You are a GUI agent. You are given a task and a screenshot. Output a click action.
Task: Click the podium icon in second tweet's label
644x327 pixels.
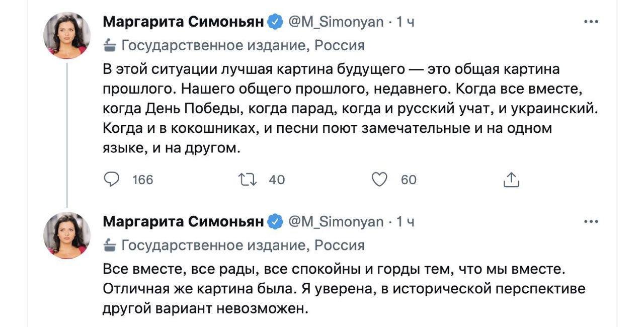click(109, 246)
